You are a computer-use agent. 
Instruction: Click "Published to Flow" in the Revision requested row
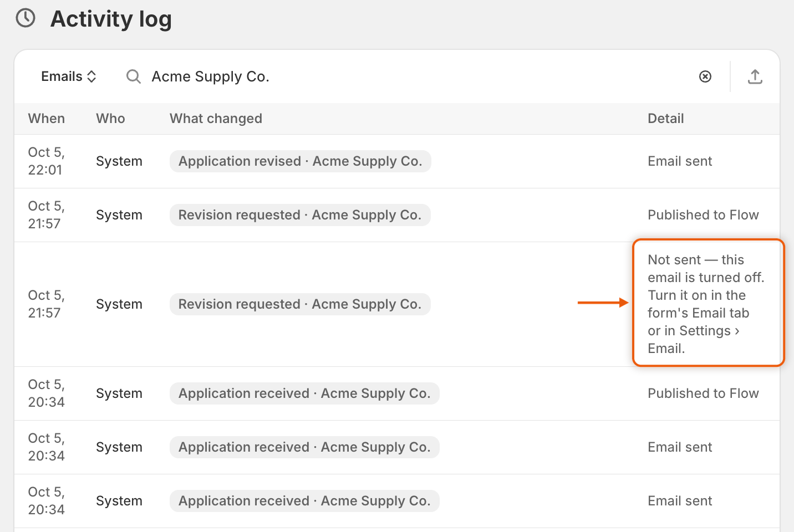703,215
